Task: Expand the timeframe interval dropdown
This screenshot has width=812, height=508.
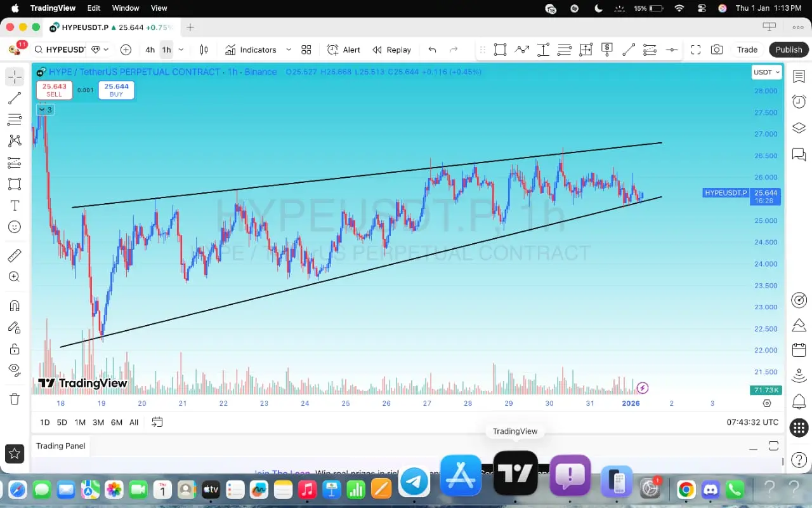Action: 181,50
